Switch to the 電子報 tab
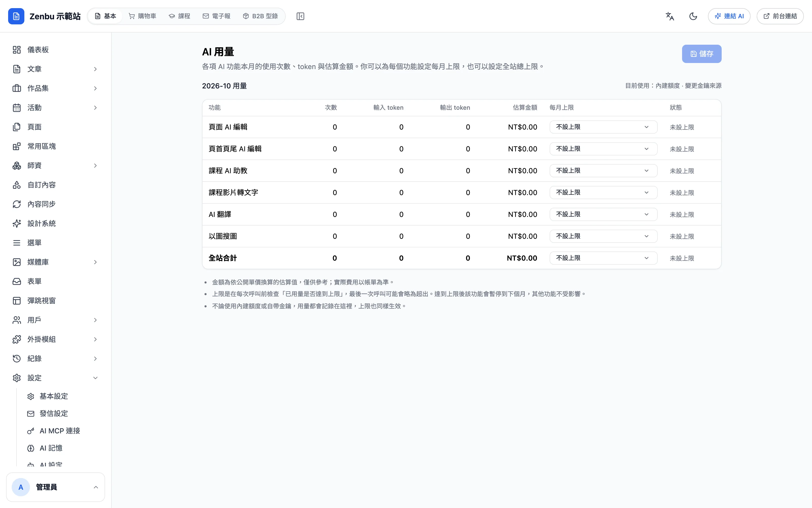The height and width of the screenshot is (508, 812). [x=216, y=16]
